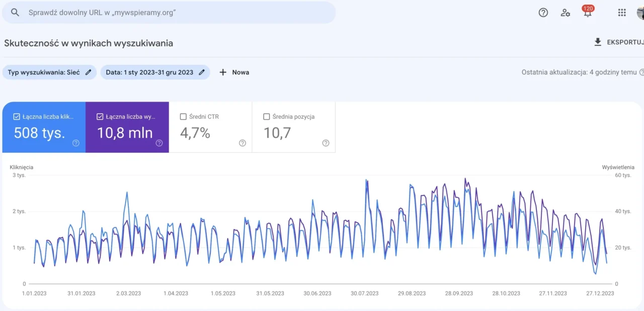
Task: Click help icon in Średni CTR card
Action: point(242,143)
